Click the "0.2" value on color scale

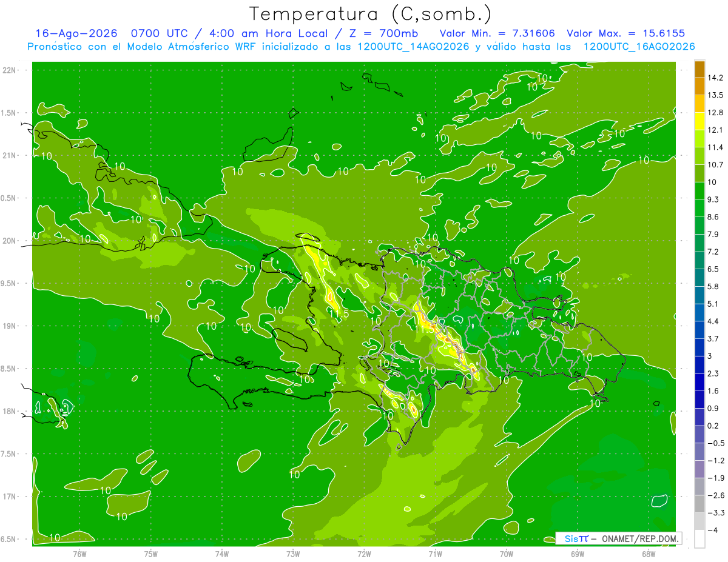[713, 426]
